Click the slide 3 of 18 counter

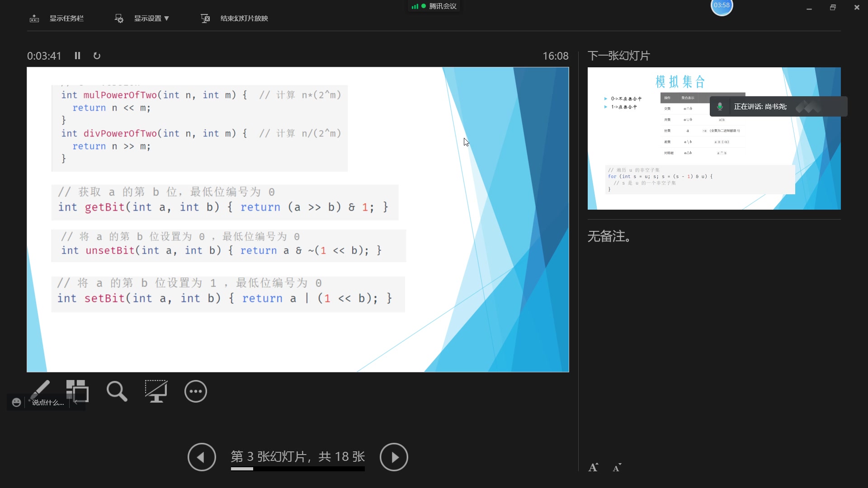297,456
